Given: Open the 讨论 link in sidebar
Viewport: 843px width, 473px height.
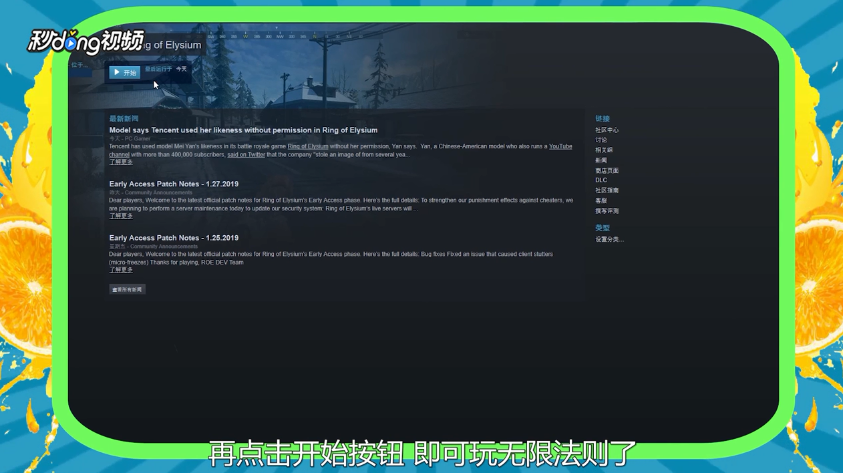Looking at the screenshot, I should click(x=601, y=140).
